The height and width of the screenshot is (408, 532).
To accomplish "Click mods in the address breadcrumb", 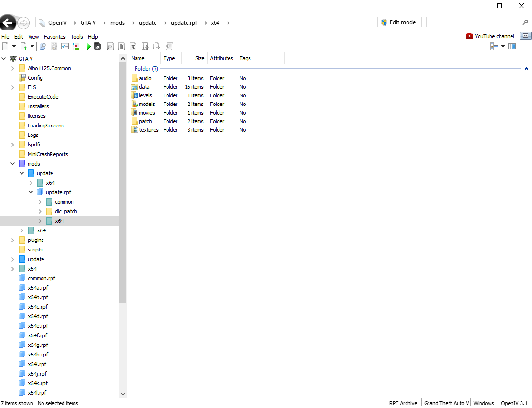I will (x=117, y=23).
